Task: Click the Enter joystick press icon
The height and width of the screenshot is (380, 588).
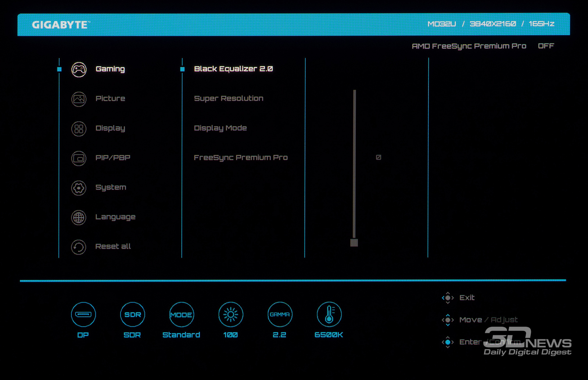Action: 448,342
